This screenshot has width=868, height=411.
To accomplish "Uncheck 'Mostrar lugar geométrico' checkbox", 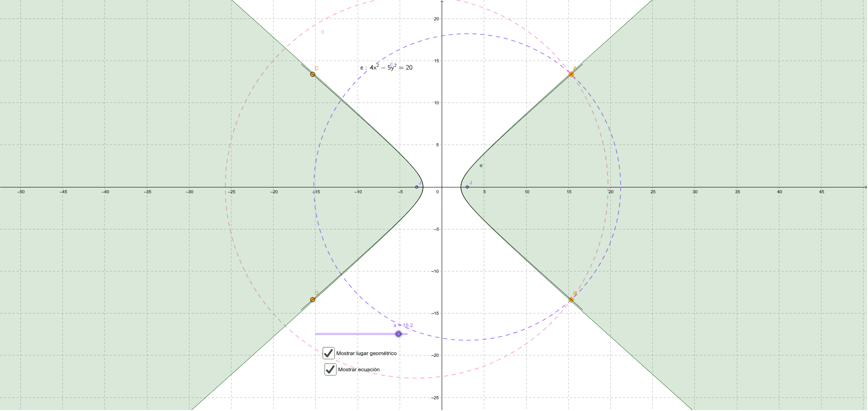I will pos(329,353).
